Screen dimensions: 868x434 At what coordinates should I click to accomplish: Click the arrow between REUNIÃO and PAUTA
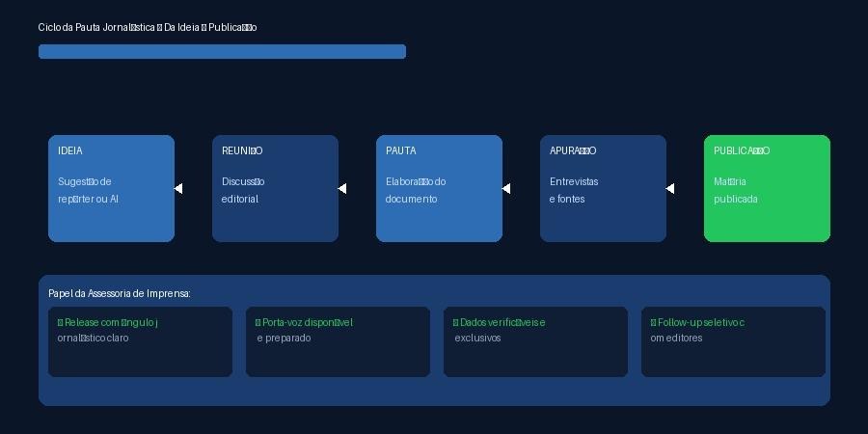tap(342, 189)
